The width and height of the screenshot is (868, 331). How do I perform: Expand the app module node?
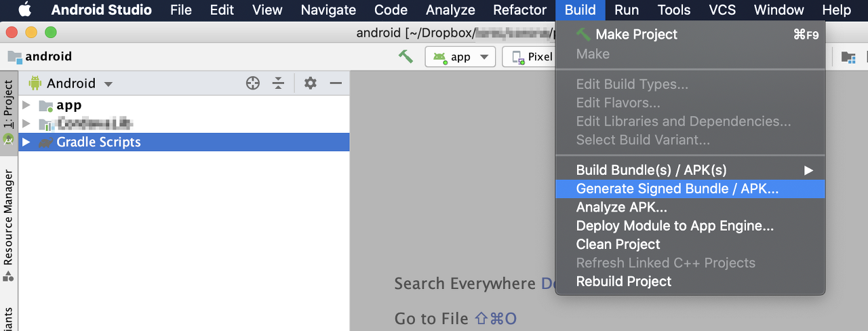[26, 105]
